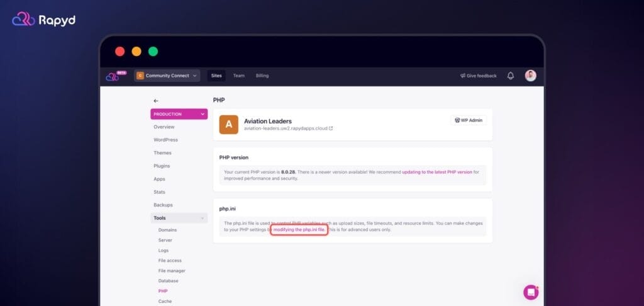Select WordPress in the sidebar
Screen dimensions: 644x306
click(x=165, y=140)
